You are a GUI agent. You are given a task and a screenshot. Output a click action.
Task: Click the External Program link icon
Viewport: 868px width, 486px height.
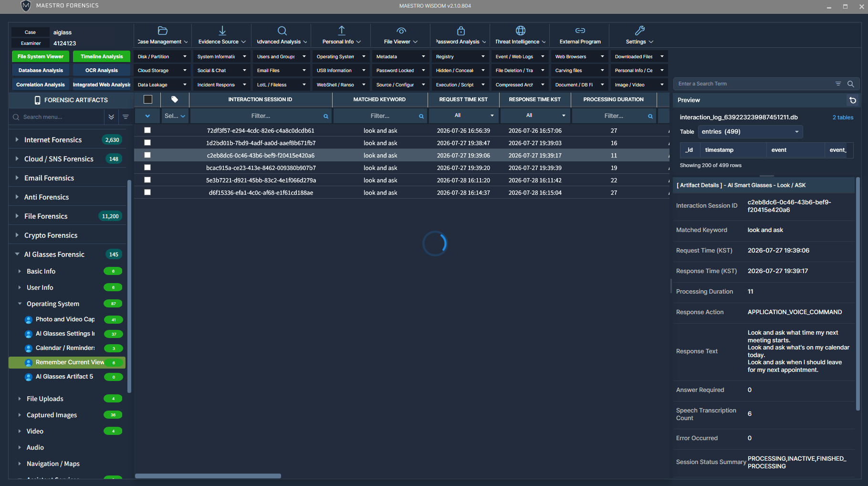[580, 31]
